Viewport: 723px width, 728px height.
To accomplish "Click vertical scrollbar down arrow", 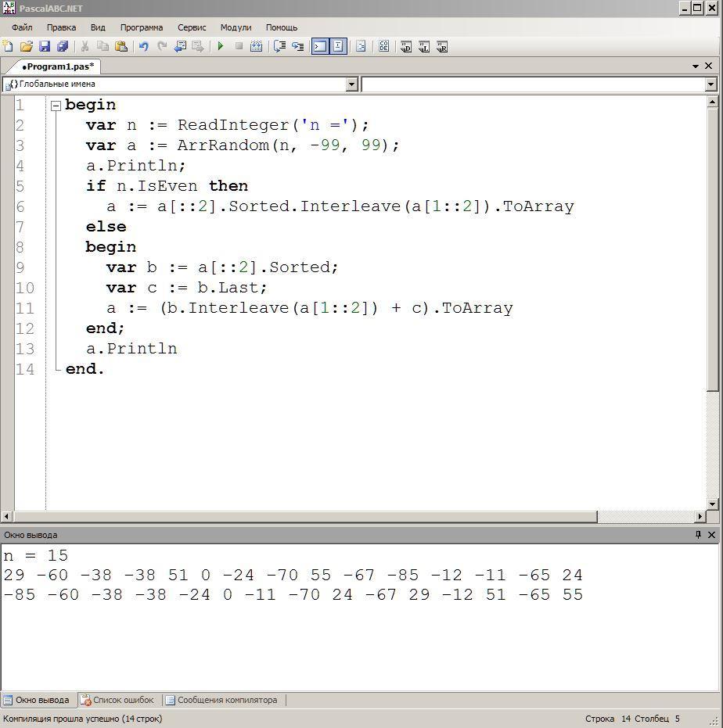I will coord(712,504).
